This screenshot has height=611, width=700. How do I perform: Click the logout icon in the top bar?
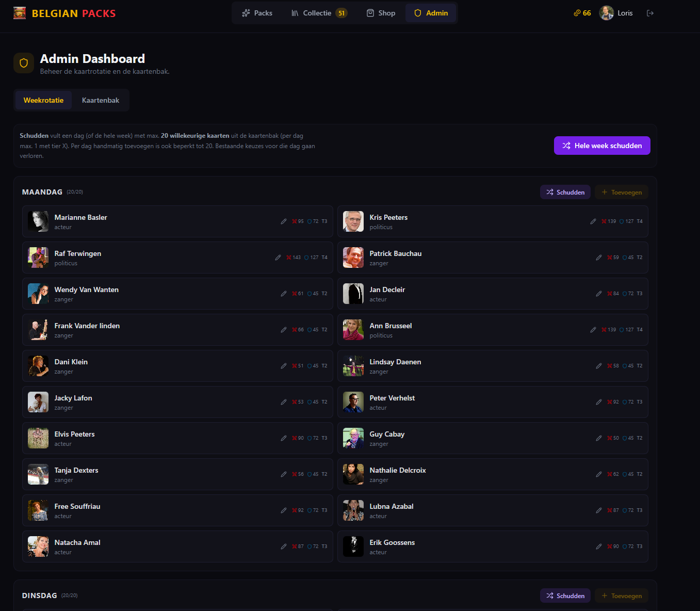click(650, 13)
